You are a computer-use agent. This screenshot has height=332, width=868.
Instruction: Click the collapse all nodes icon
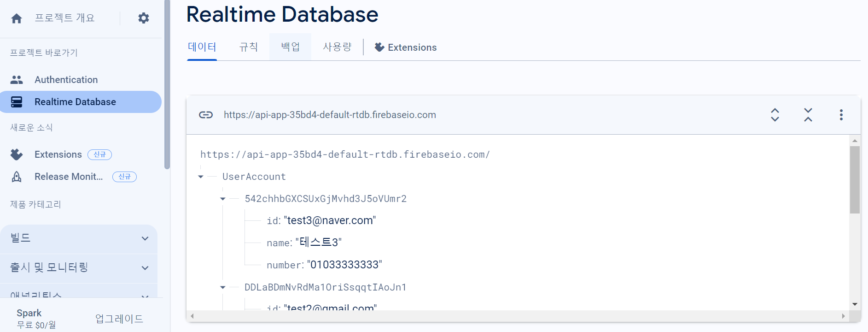[x=808, y=115]
